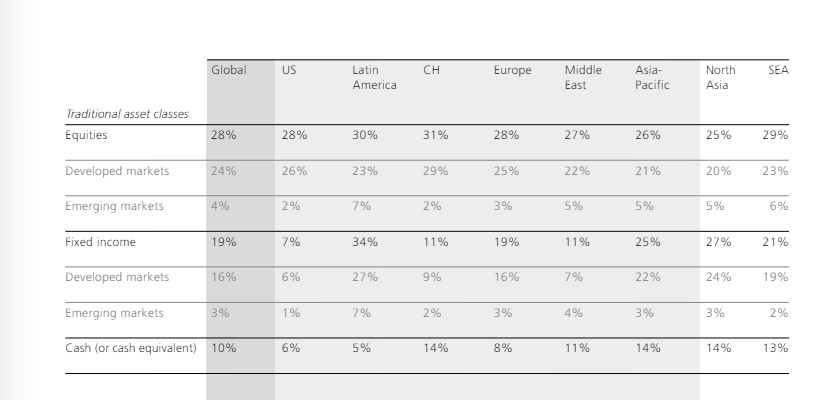
Task: Select the North Asia column header
Action: [720, 78]
